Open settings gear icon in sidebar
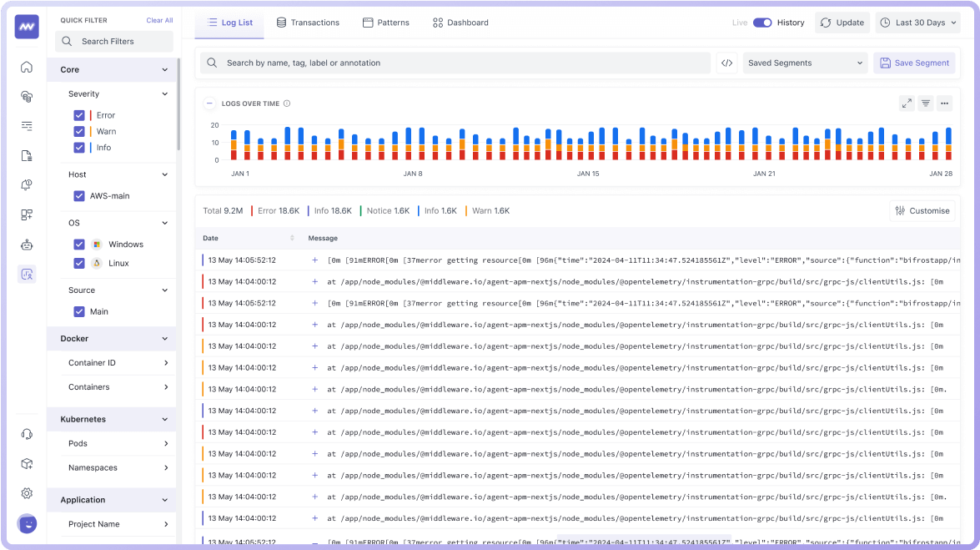 coord(27,493)
